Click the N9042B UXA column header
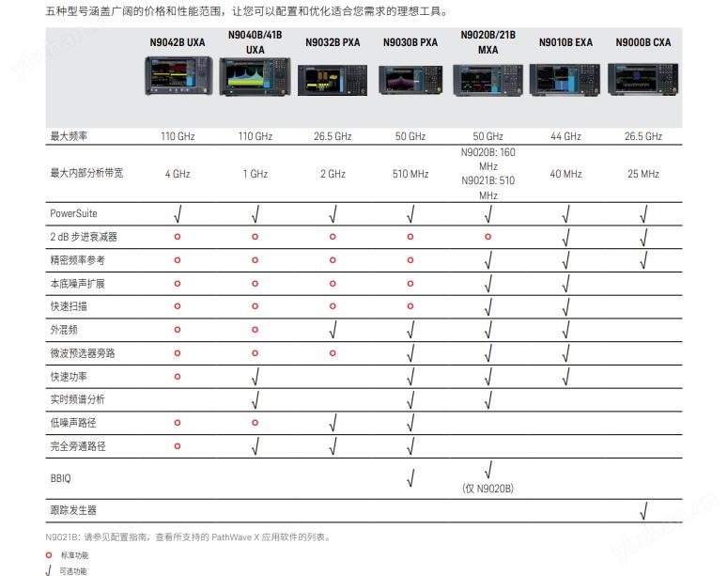The image size is (728, 576). point(178,42)
